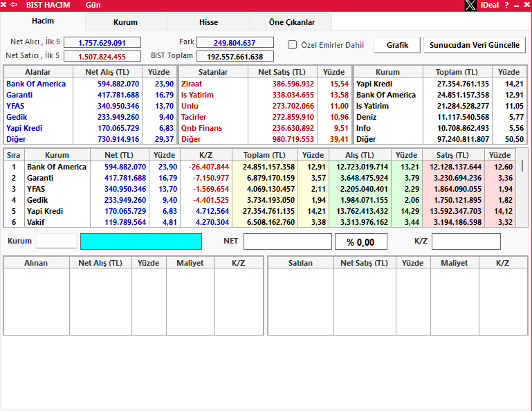Viewport: 532px width, 411px height.
Task: Select Deniz in top-right Kurum table
Action: [366, 117]
